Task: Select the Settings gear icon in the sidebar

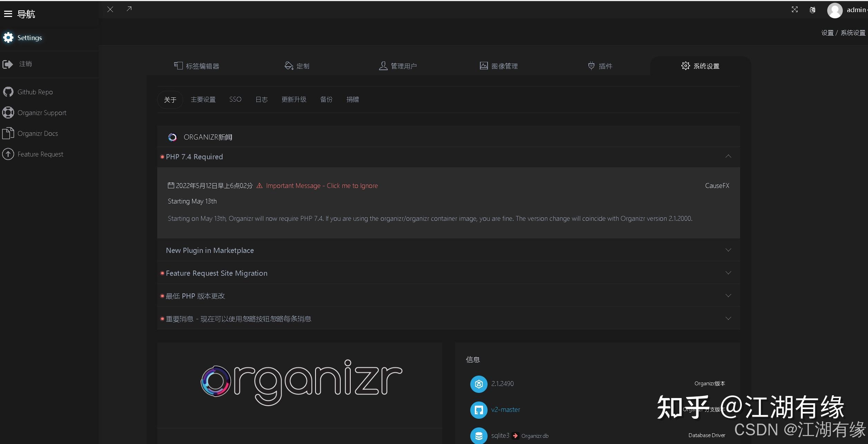Action: coord(8,37)
